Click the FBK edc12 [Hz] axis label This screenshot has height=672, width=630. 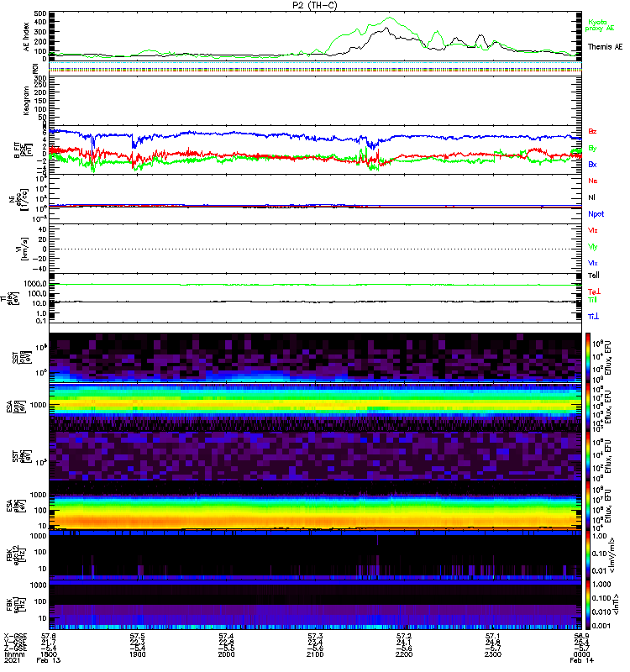coord(15,555)
